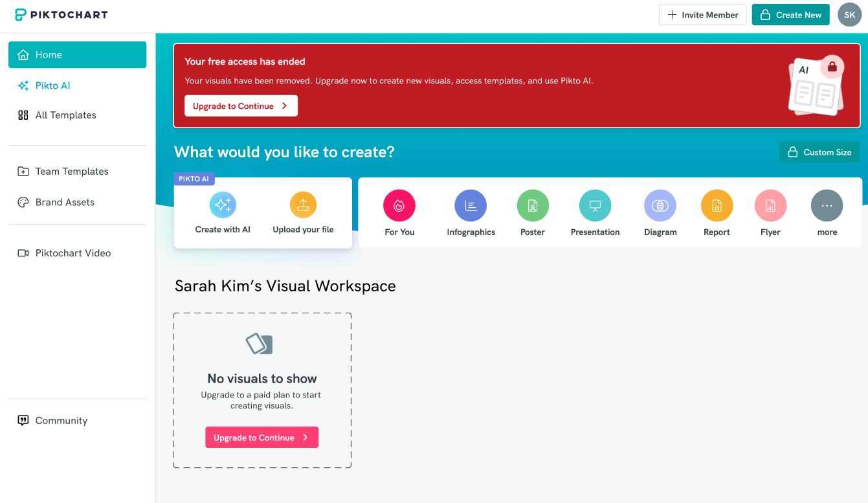Choose the Infographics category icon

pos(471,206)
